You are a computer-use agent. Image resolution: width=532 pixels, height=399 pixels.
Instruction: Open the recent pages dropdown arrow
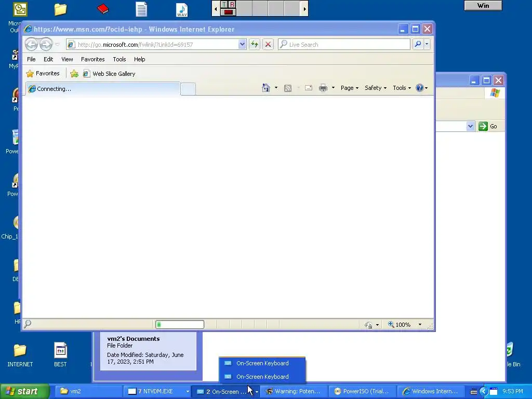pos(57,45)
